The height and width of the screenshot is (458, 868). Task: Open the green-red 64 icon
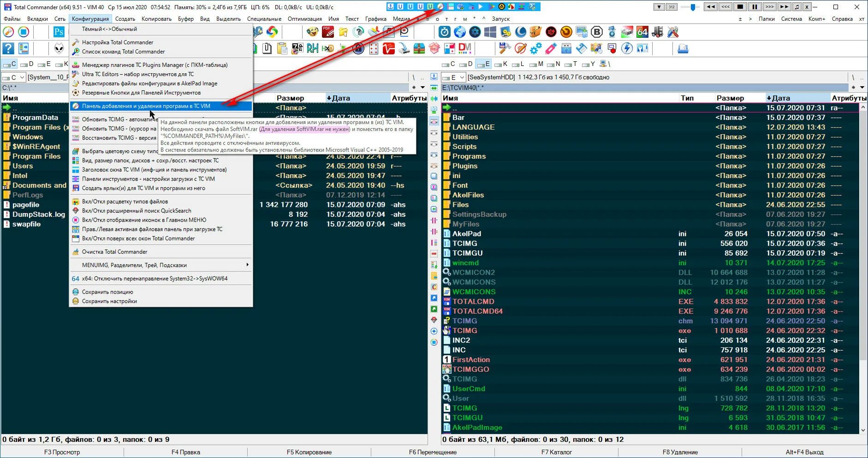[x=642, y=32]
